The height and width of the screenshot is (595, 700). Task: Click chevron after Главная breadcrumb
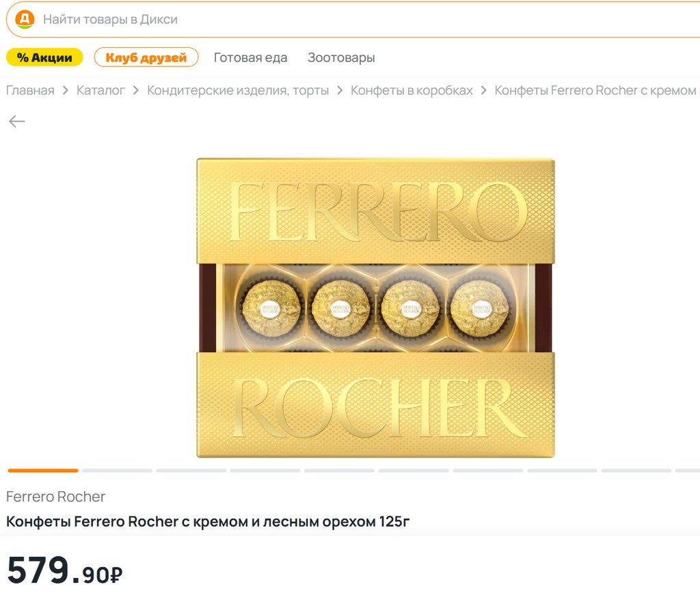click(x=66, y=91)
